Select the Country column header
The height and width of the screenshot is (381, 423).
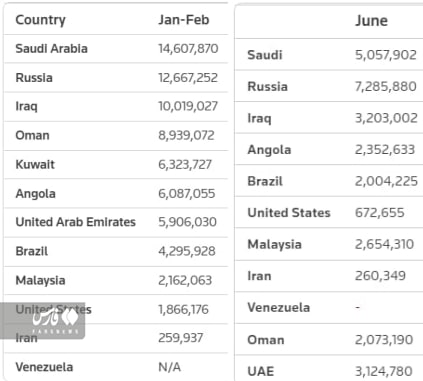[40, 20]
